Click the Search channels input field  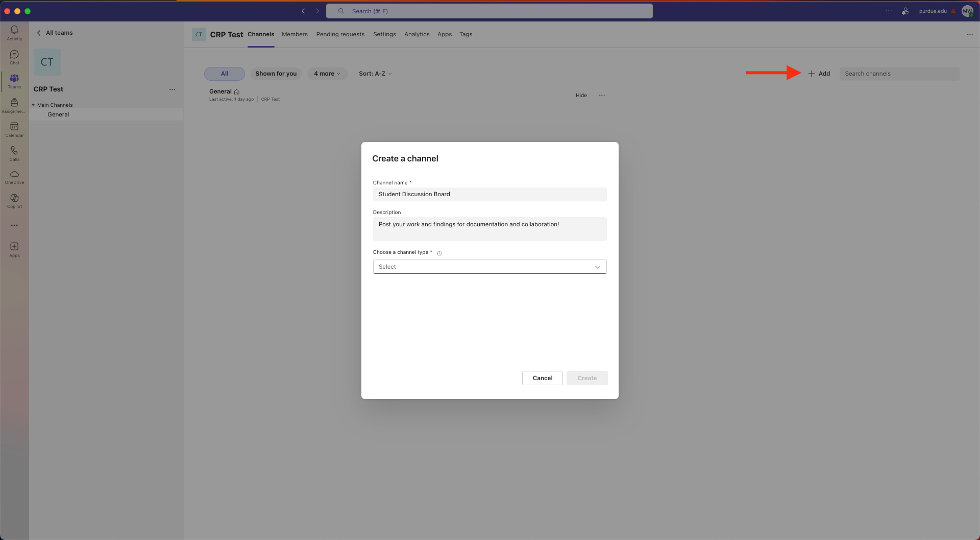[899, 74]
